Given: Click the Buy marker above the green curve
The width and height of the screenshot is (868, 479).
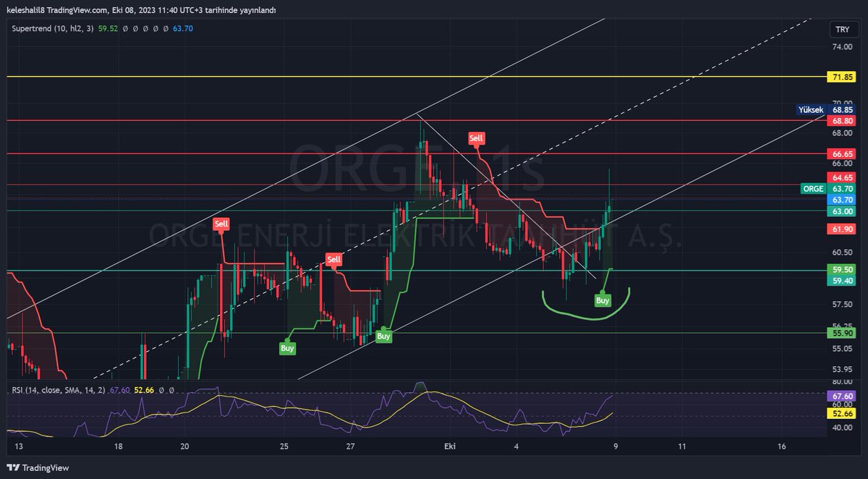Looking at the screenshot, I should [x=603, y=300].
